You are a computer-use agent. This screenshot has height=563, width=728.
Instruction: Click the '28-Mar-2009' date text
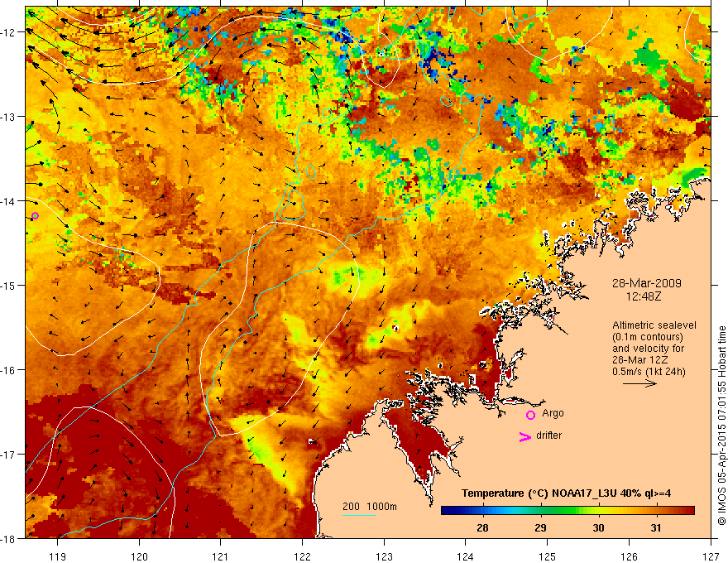point(647,283)
